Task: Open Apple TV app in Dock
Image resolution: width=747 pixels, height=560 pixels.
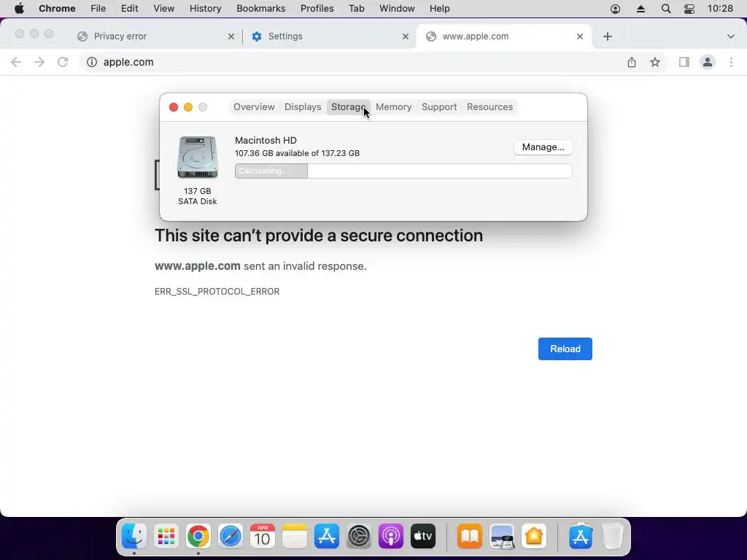Action: tap(423, 536)
